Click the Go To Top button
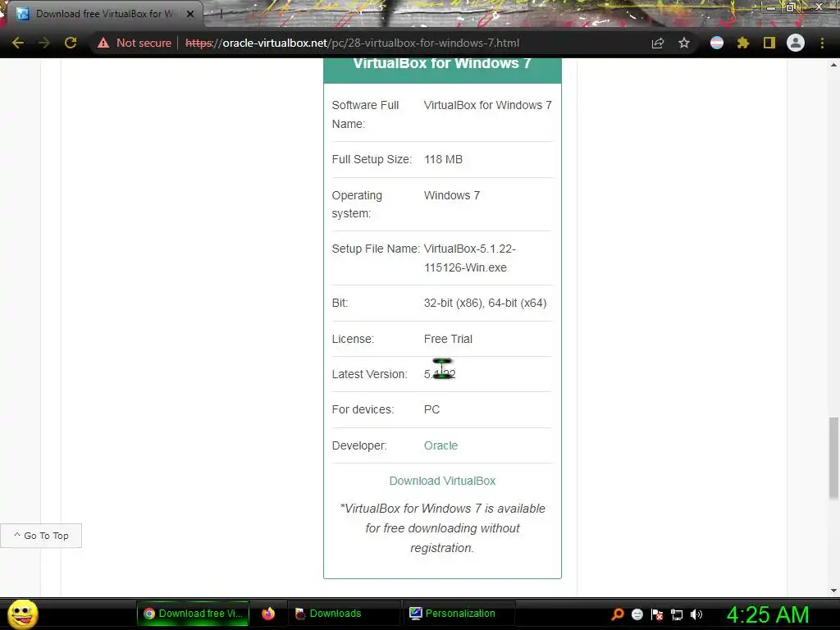Image resolution: width=840 pixels, height=630 pixels. 41,536
